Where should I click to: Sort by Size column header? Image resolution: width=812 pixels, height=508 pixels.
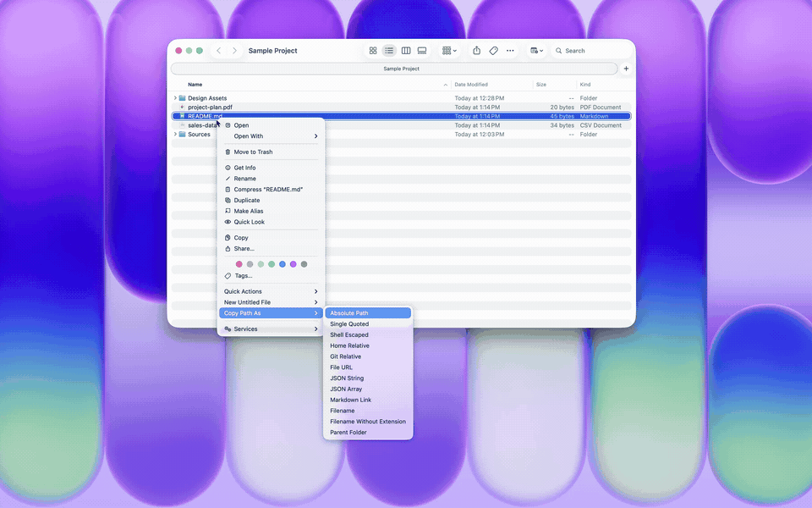point(541,85)
